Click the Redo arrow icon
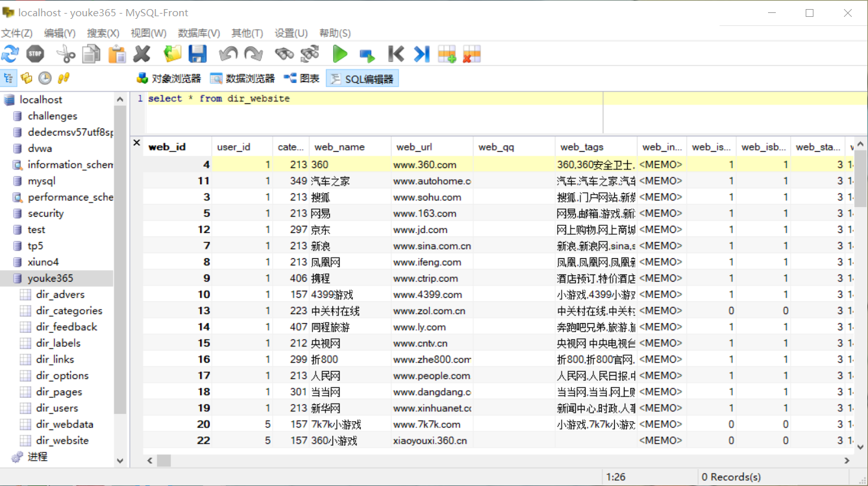 [x=253, y=54]
